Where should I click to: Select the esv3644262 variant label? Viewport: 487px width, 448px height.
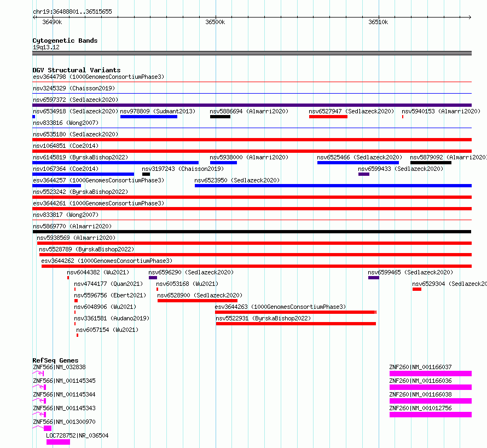click(107, 261)
